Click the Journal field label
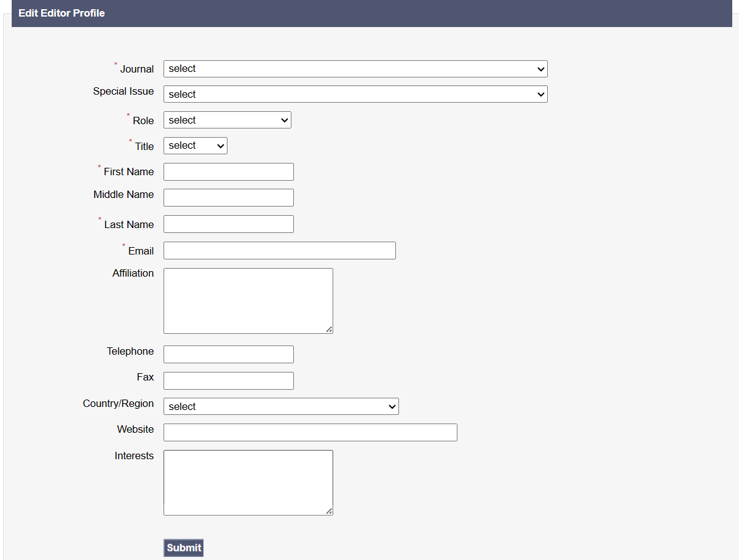The image size is (739, 560). click(x=136, y=69)
